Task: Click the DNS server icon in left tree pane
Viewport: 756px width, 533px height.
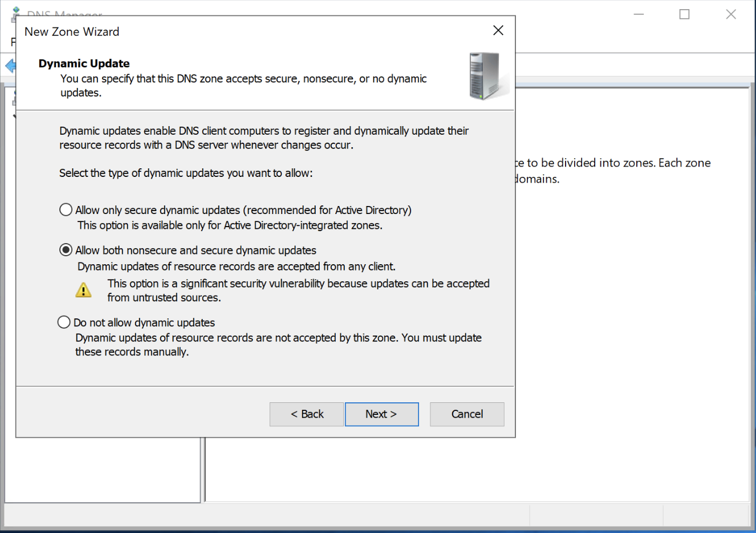Action: [x=13, y=99]
